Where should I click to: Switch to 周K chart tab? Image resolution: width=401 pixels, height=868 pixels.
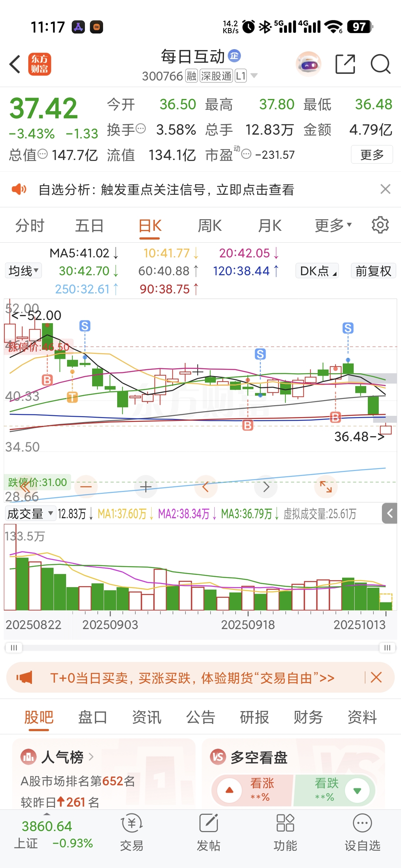[210, 226]
